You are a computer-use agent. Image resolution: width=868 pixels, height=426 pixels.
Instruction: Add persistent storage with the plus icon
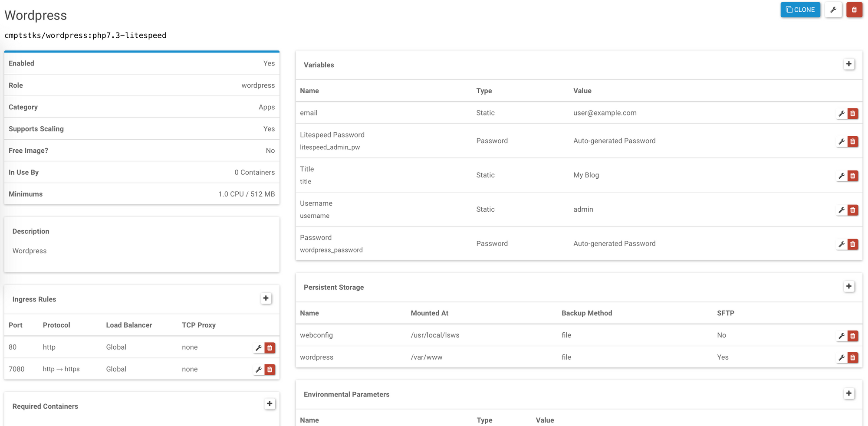coord(849,286)
